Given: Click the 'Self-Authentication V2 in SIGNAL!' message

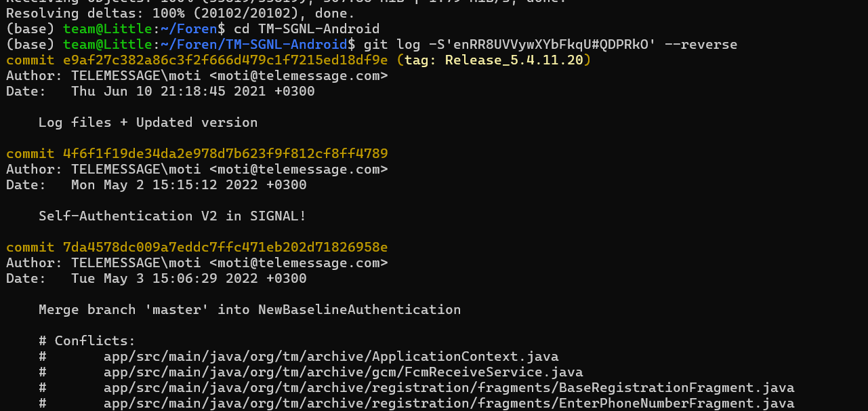Looking at the screenshot, I should pos(172,216).
